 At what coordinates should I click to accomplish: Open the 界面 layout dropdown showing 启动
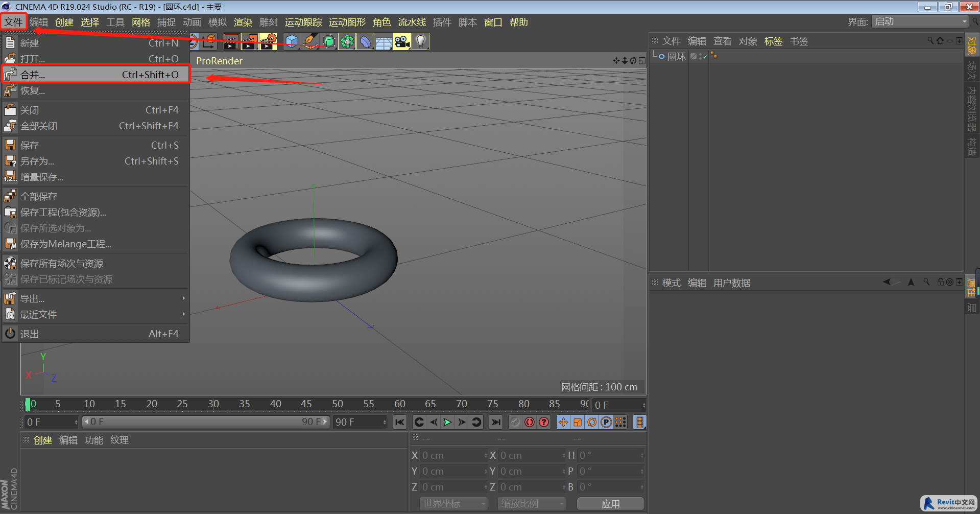[920, 21]
